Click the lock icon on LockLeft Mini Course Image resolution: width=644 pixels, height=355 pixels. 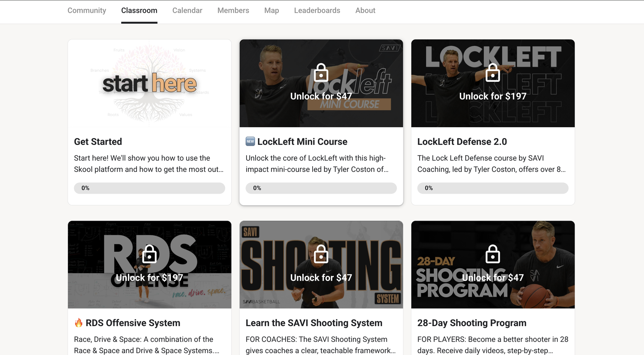click(x=321, y=72)
